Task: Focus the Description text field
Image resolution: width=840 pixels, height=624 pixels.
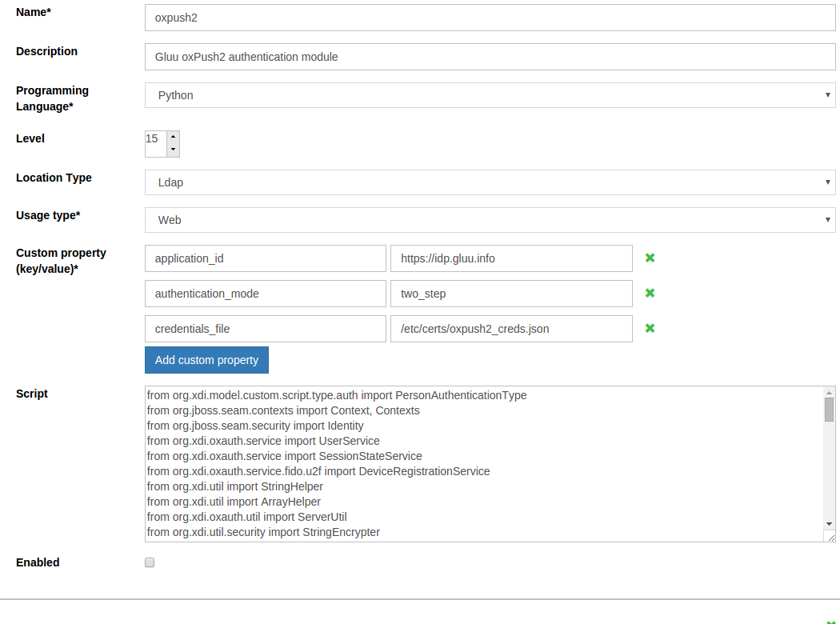Action: pos(490,57)
